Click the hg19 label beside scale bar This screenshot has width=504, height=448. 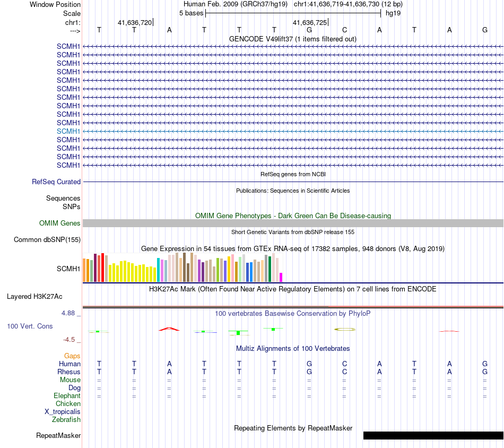tap(393, 13)
